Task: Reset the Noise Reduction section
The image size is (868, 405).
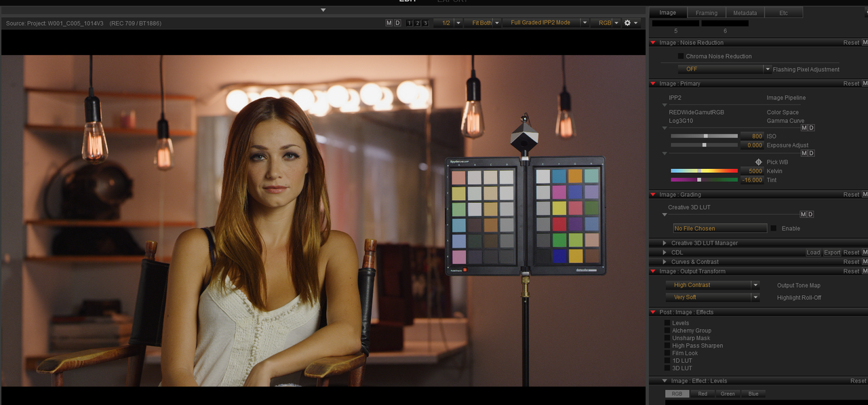Action: click(x=851, y=43)
